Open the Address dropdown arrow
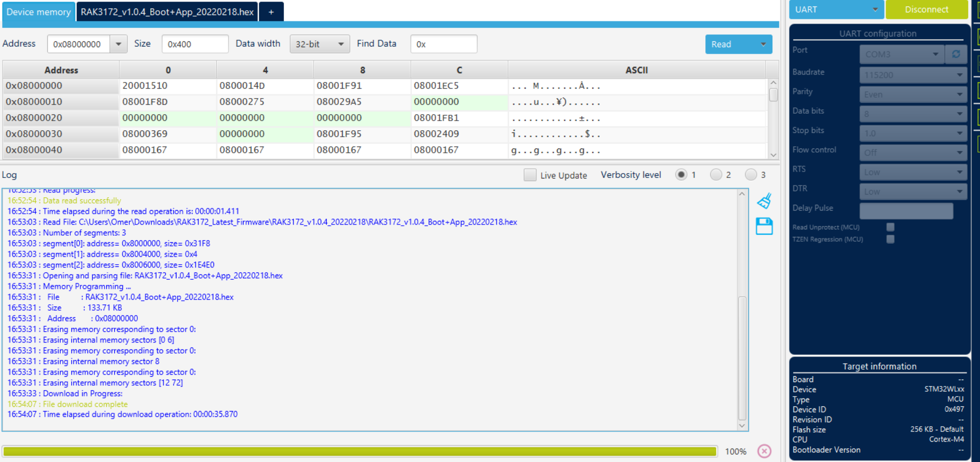980x462 pixels. 118,44
